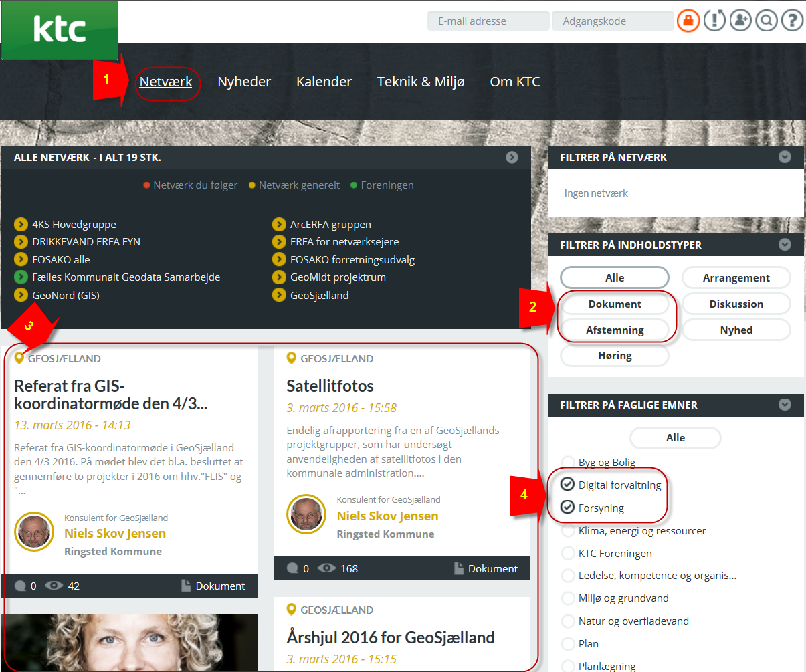Check the KTC Foreningen topic

[568, 553]
